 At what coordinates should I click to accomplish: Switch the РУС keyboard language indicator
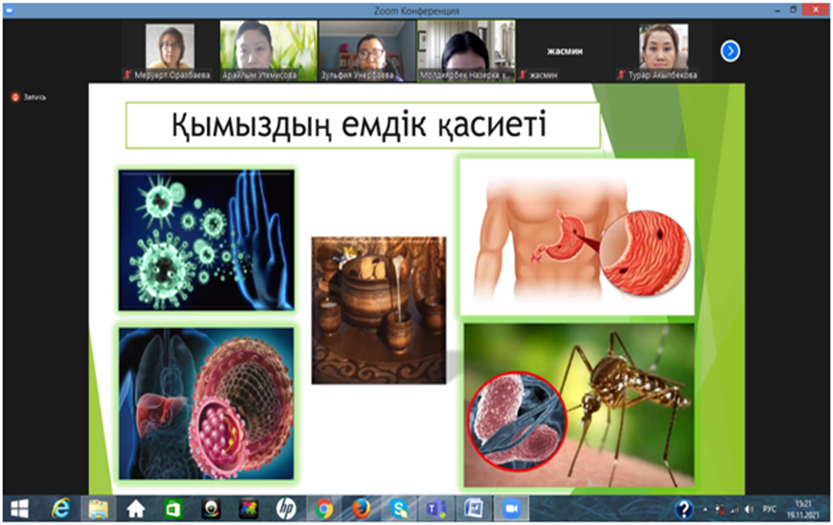tap(770, 508)
